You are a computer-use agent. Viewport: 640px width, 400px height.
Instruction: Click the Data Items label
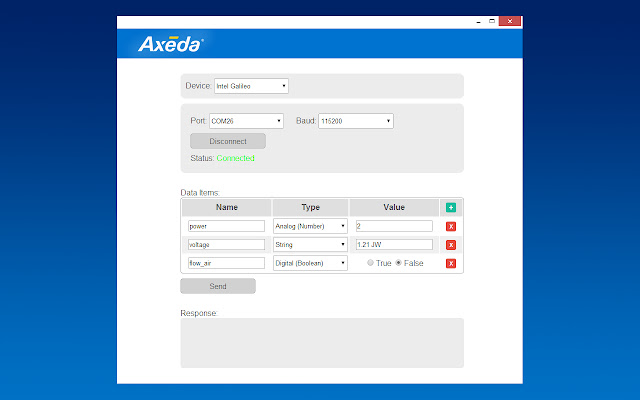coord(200,193)
